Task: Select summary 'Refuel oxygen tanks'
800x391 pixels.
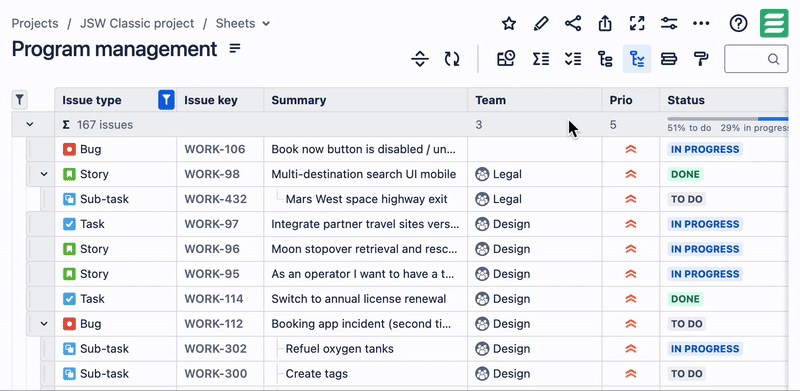Action: (x=339, y=349)
